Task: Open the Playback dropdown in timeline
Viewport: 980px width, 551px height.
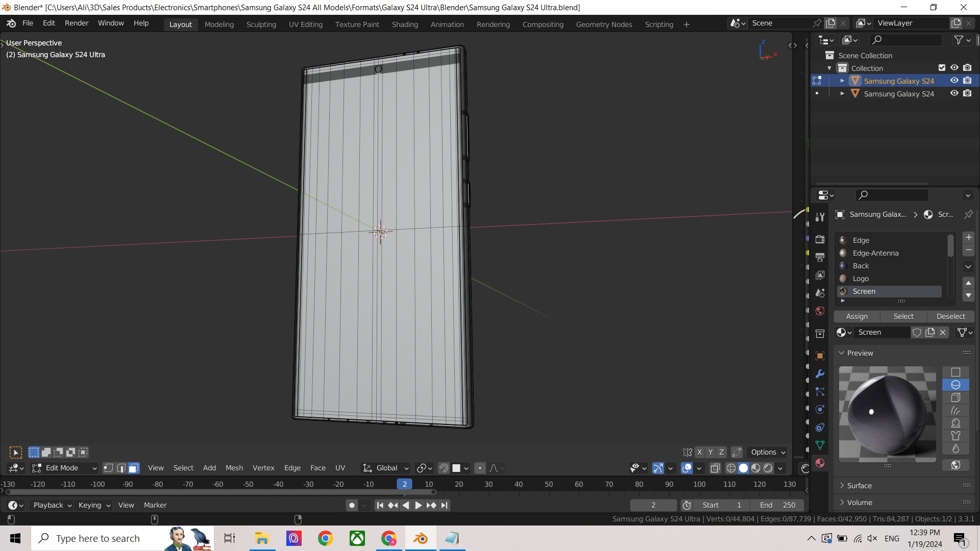Action: pyautogui.click(x=52, y=505)
